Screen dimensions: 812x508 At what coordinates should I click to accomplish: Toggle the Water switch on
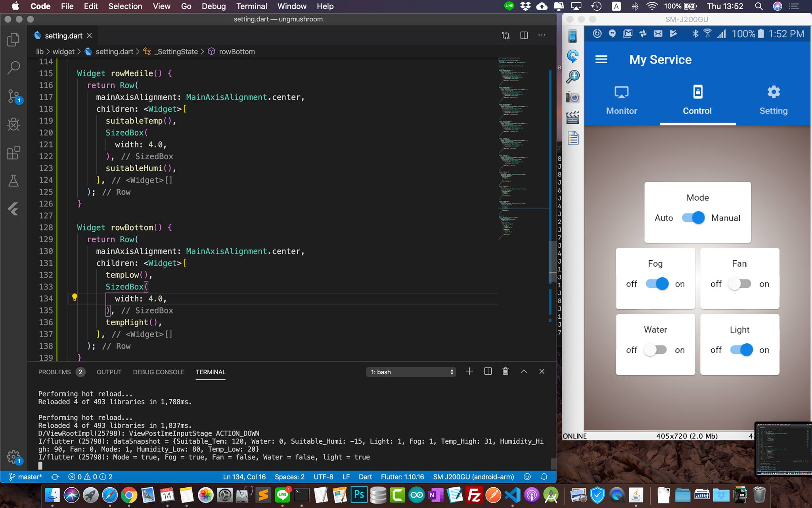coord(655,350)
